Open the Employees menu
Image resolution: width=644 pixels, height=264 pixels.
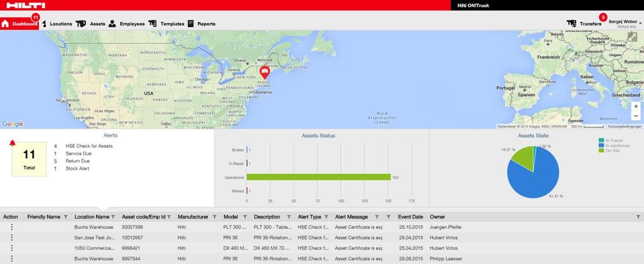point(132,24)
